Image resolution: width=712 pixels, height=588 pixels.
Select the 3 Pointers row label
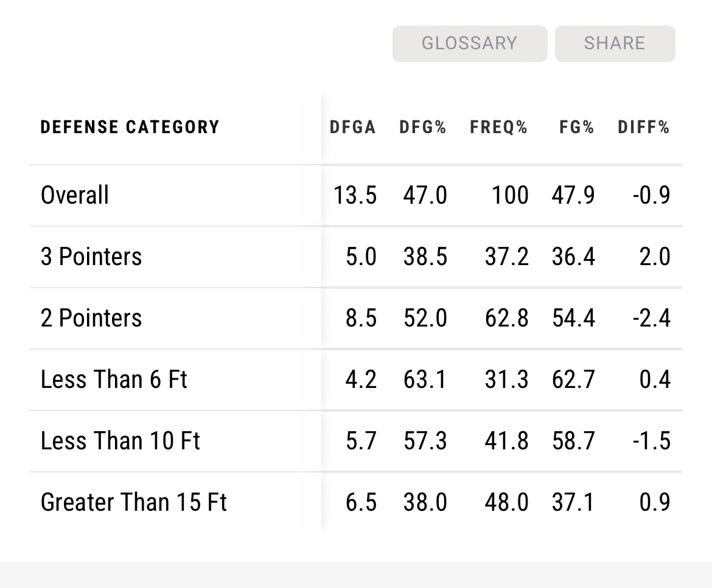[91, 257]
